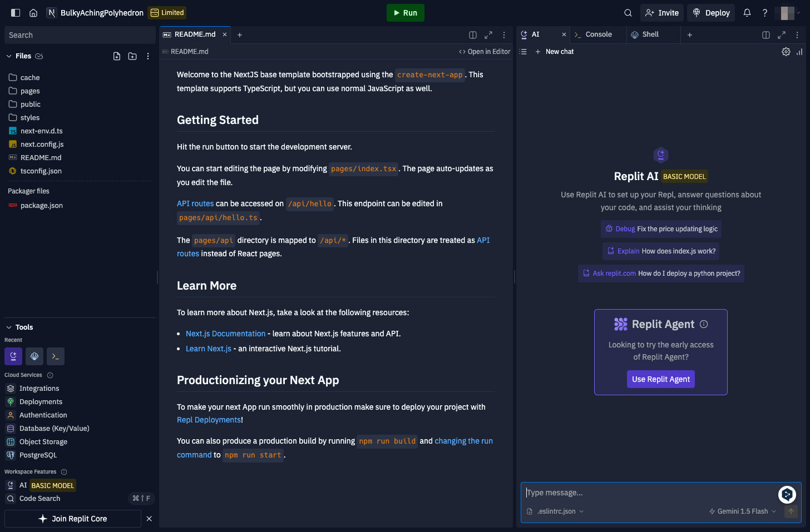Image resolution: width=810 pixels, height=532 pixels.
Task: Open the Gemini 1.5 Flash model dropdown
Action: [743, 511]
